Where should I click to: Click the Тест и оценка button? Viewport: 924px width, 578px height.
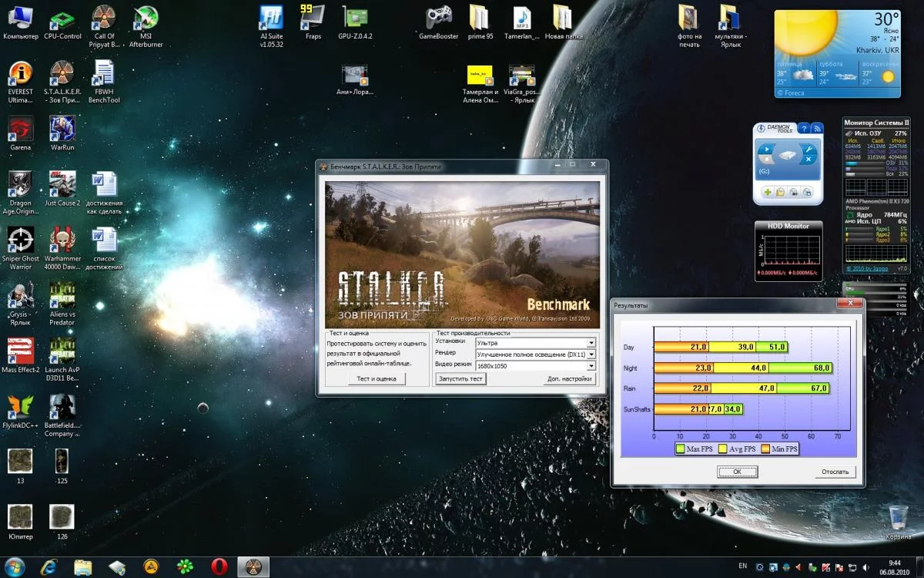(x=376, y=378)
